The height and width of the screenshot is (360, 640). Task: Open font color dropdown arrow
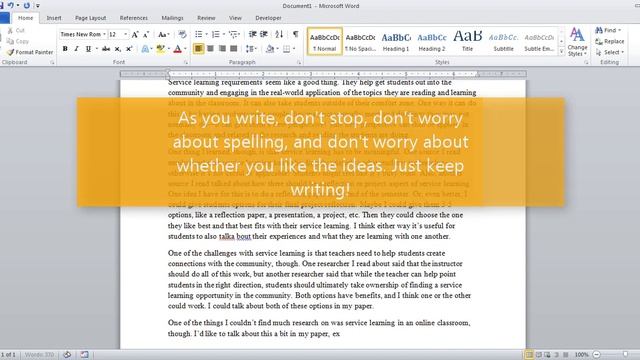pos(185,49)
